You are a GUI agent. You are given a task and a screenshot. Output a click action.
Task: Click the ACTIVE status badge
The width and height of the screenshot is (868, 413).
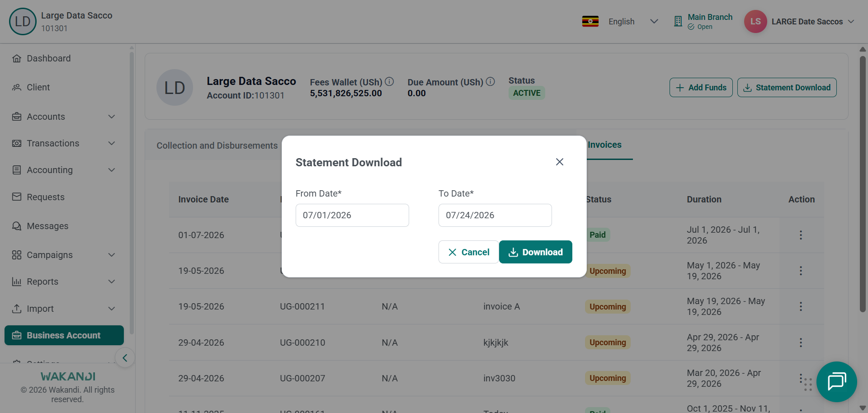click(527, 93)
